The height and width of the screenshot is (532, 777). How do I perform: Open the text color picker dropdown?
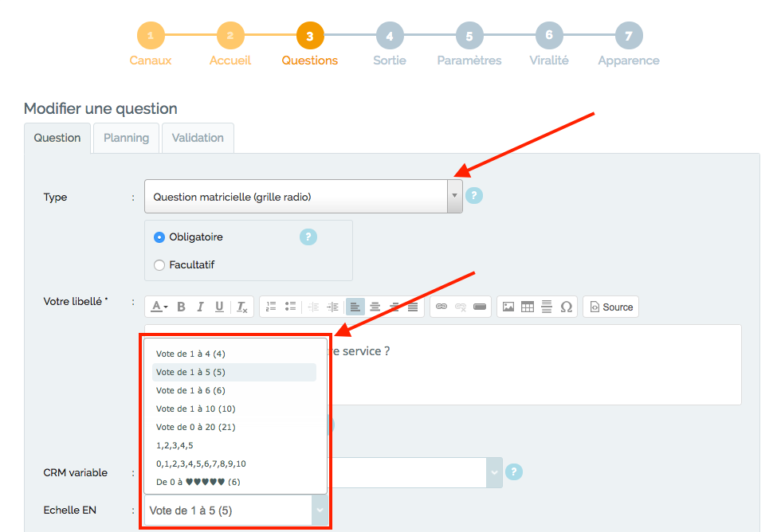159,307
